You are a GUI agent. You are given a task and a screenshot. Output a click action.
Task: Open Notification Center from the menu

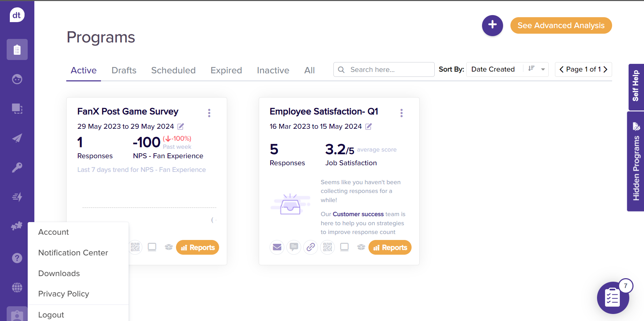pos(73,253)
